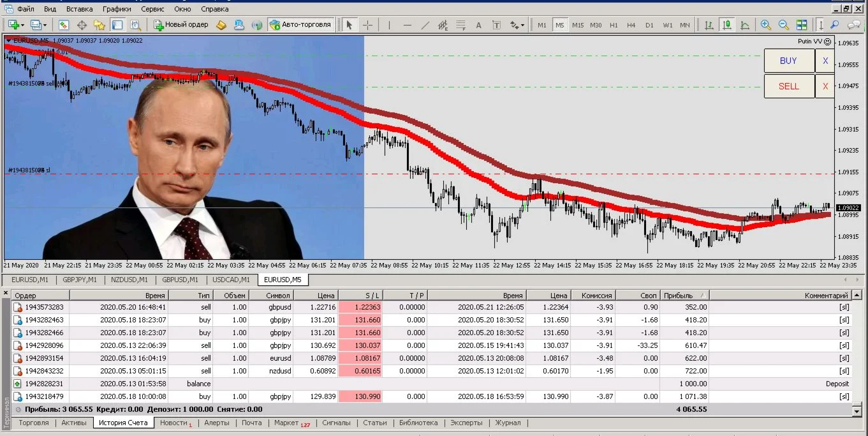Sort by Ордер column header
The height and width of the screenshot is (436, 868).
coord(41,296)
